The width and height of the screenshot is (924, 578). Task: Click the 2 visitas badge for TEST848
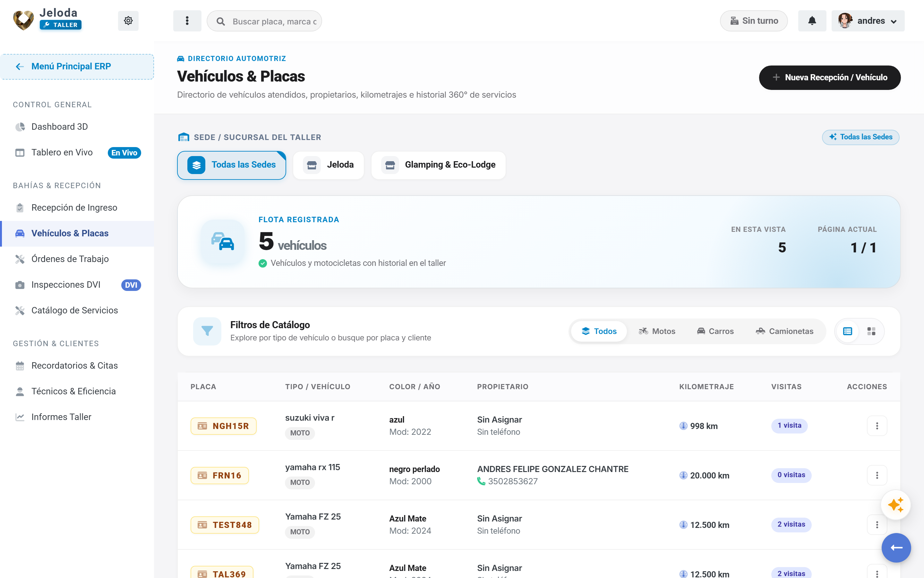pyautogui.click(x=791, y=524)
